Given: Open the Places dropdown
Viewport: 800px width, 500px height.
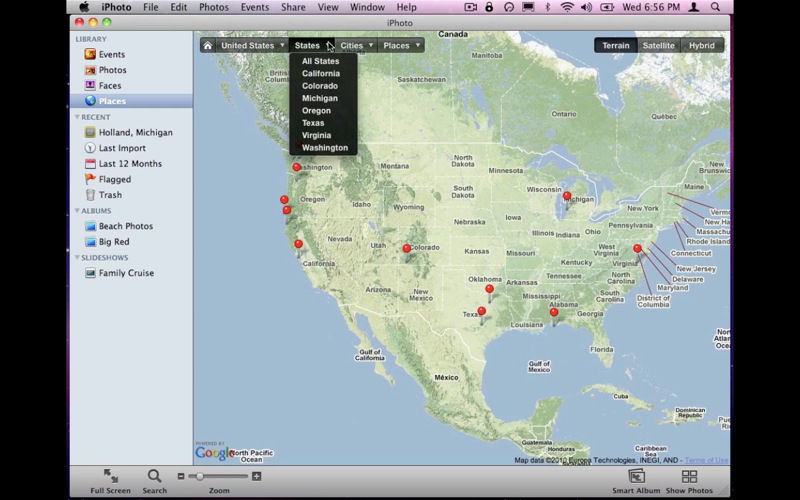Looking at the screenshot, I should click(x=401, y=45).
